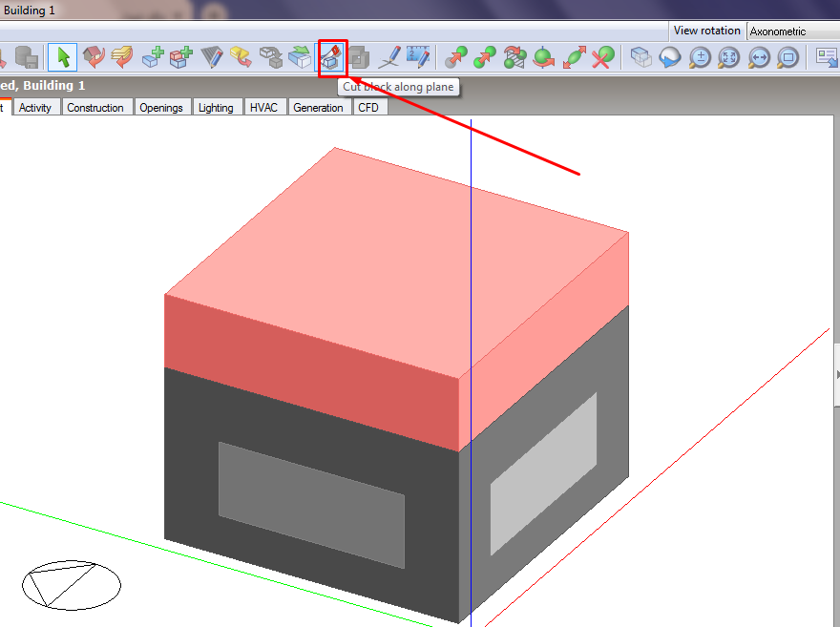Screen dimensions: 840x627
Task: Click the grey overlapping cubes icon
Action: click(359, 57)
